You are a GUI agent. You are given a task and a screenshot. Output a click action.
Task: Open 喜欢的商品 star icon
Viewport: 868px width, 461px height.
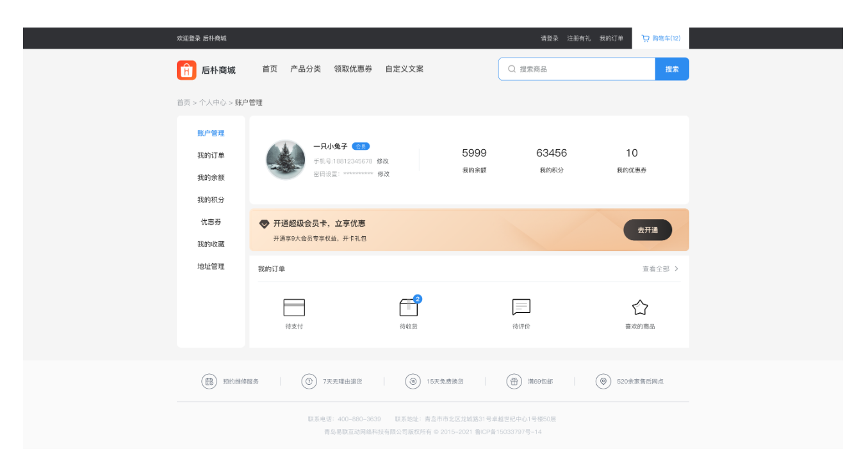pyautogui.click(x=640, y=308)
